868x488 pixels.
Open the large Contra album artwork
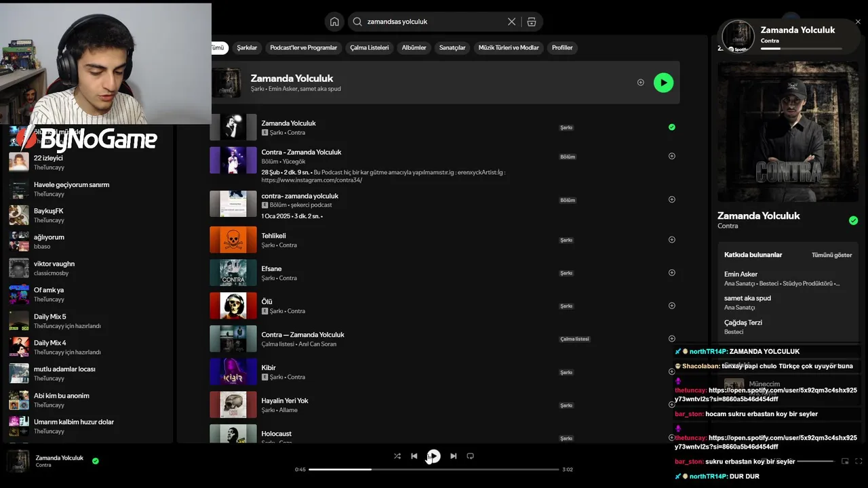coord(788,131)
